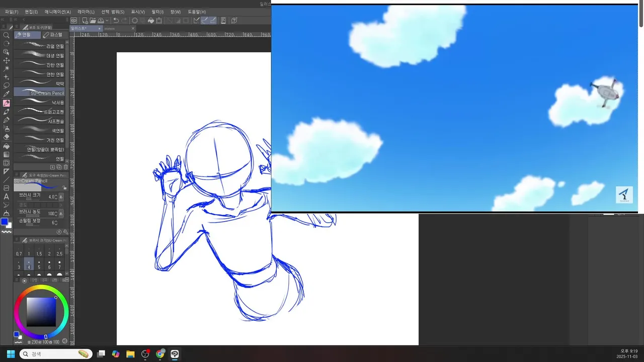This screenshot has width=644, height=362.
Task: Pick brush size preset 2.5
Action: point(59,251)
